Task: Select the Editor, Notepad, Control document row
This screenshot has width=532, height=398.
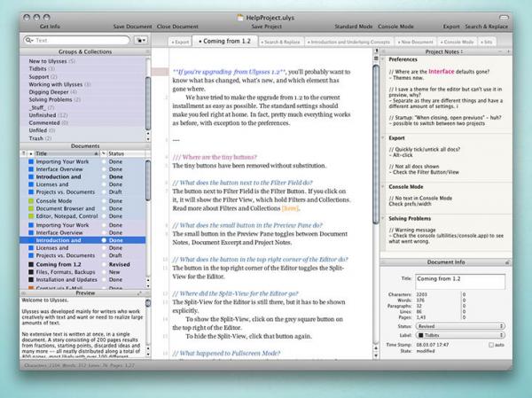Action: [83, 216]
